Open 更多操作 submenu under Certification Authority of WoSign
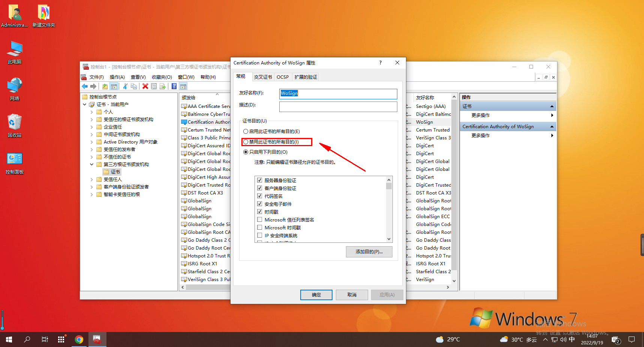 pos(508,136)
